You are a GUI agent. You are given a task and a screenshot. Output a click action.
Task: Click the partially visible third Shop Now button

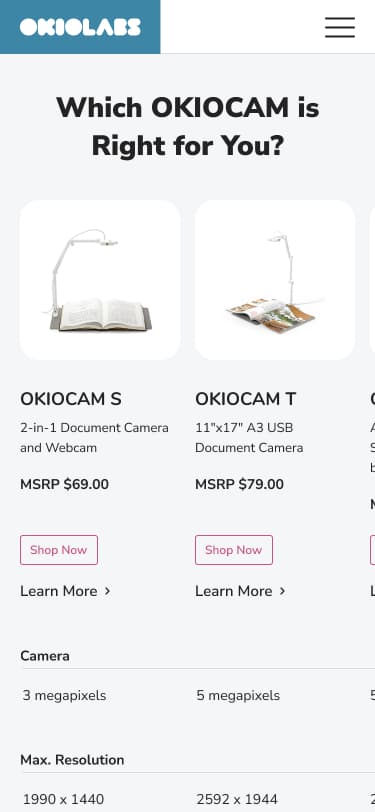[372, 550]
